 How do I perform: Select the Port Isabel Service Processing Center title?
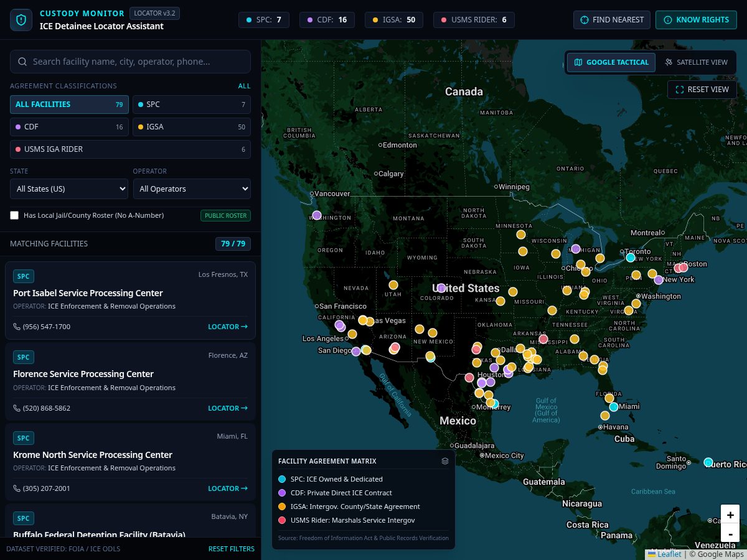pos(88,293)
